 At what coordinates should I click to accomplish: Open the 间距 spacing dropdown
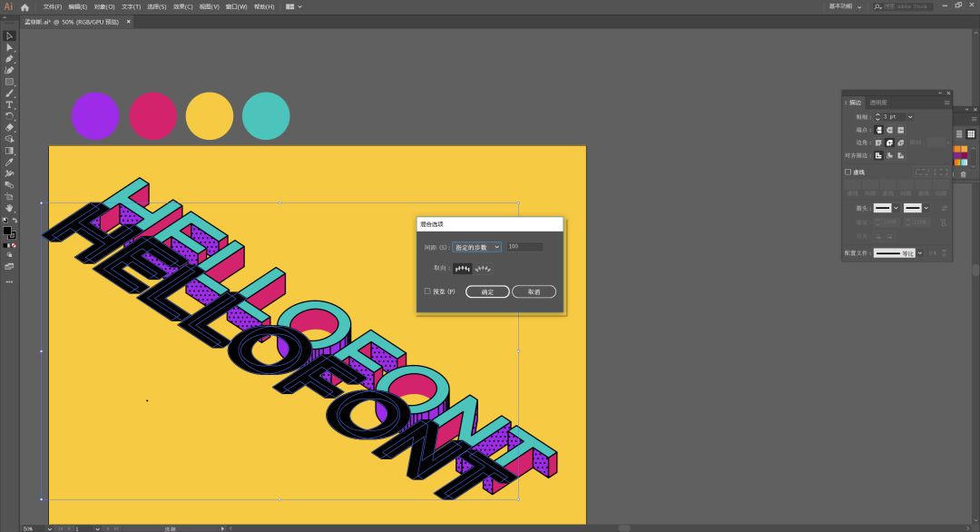click(476, 247)
